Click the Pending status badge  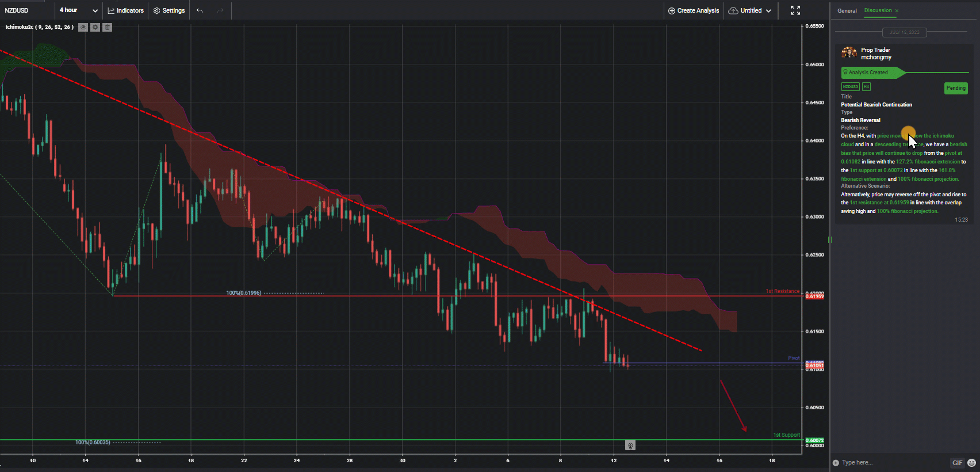[x=956, y=88]
